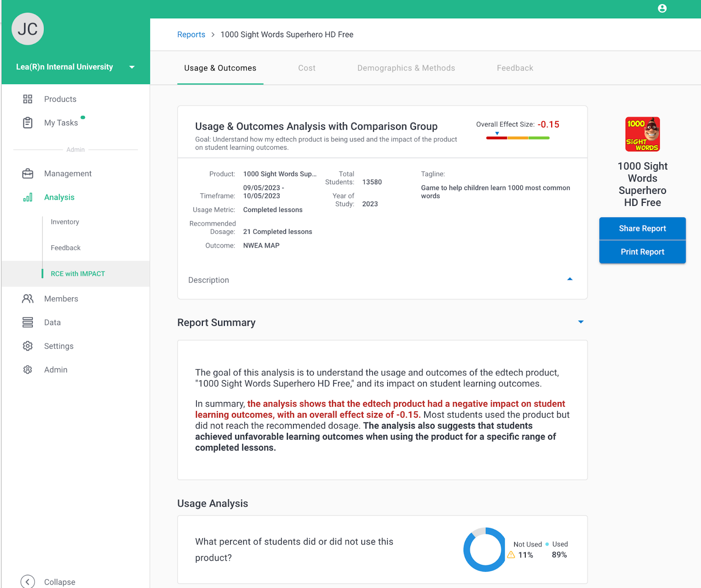
Task: Open Inventory under Analysis
Action: (65, 222)
